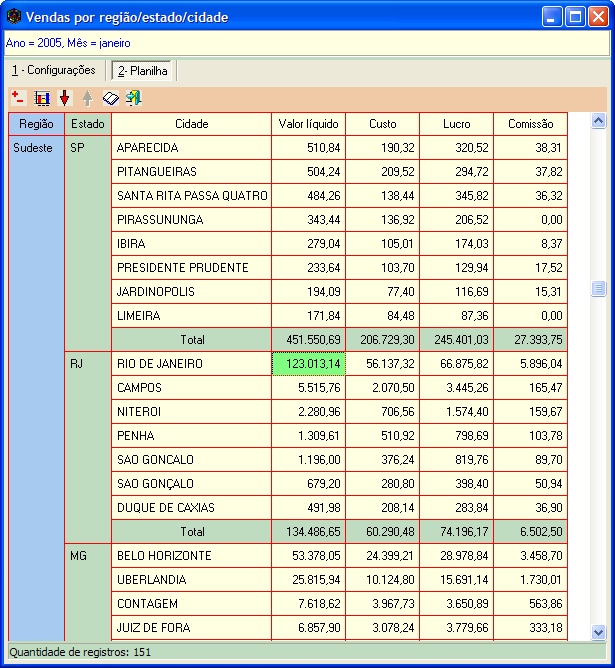Select the SAO GONÇALO cell with value 679,20

coord(191,484)
